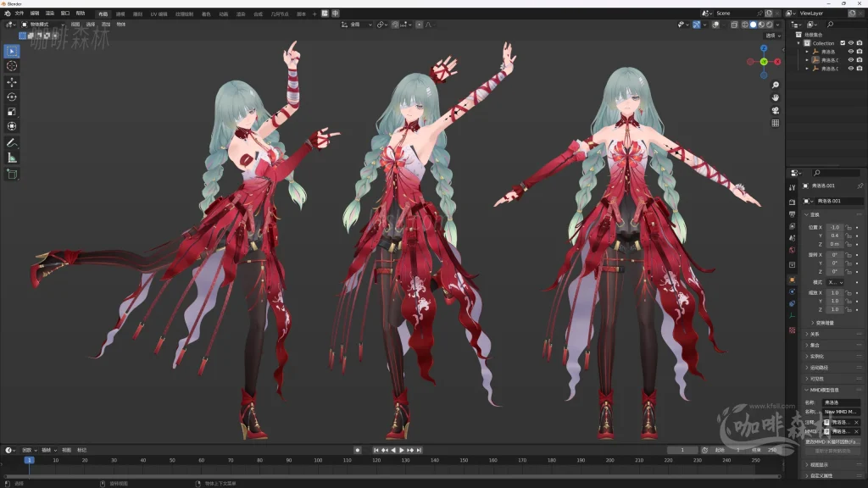Click frame 1 playhead on timeline
Screen dimensions: 868x488
point(30,460)
